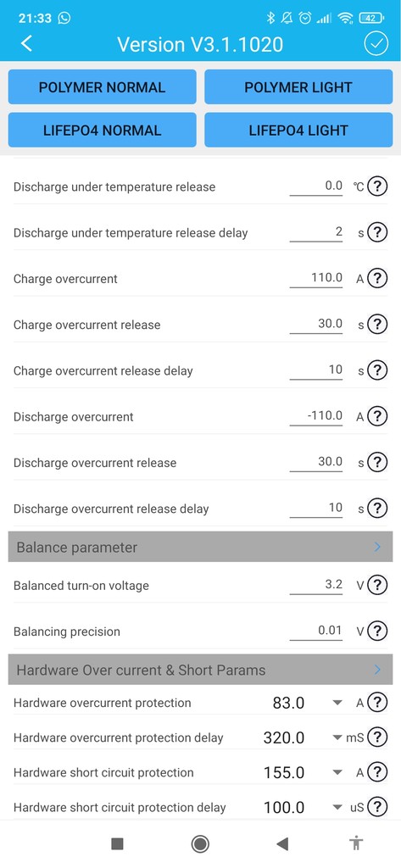Expand Hardware overcurrent protection delay dropdown

pyautogui.click(x=337, y=738)
